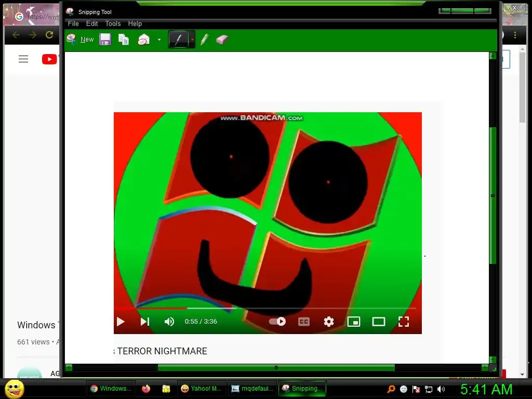
Task: Save the snip with the floppy disk icon
Action: click(x=105, y=39)
